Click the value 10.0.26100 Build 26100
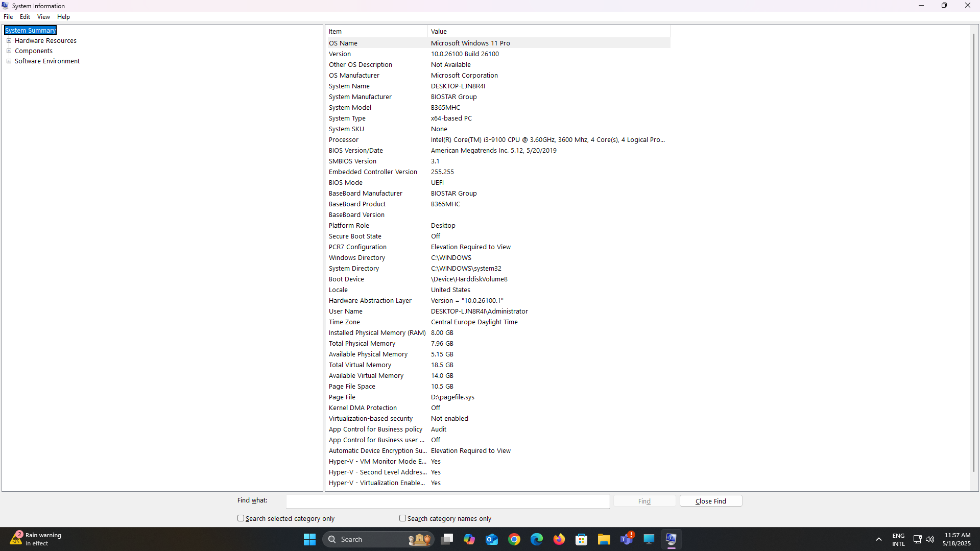Viewport: 980px width, 551px height. coord(465,54)
